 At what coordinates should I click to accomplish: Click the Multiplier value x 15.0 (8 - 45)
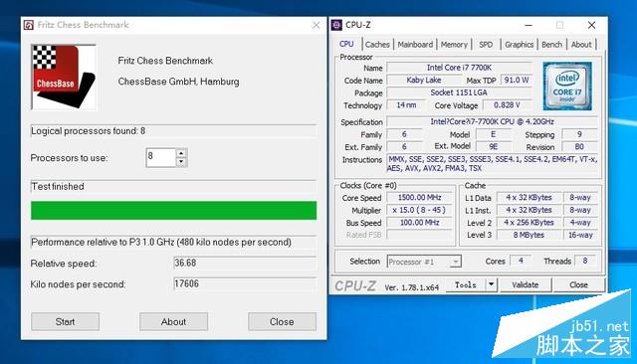420,210
